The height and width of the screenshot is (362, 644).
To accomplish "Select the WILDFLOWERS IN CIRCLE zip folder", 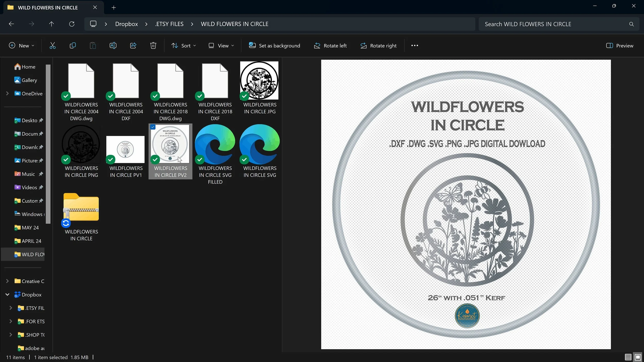I will click(x=81, y=217).
